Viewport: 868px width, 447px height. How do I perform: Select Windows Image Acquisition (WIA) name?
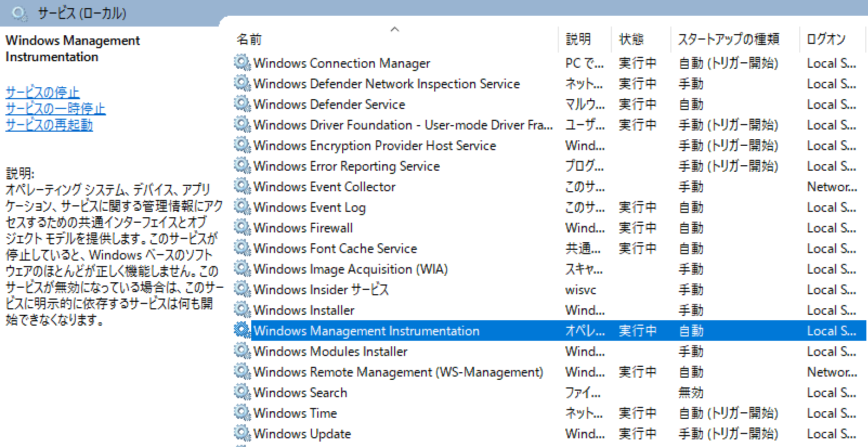click(x=351, y=269)
